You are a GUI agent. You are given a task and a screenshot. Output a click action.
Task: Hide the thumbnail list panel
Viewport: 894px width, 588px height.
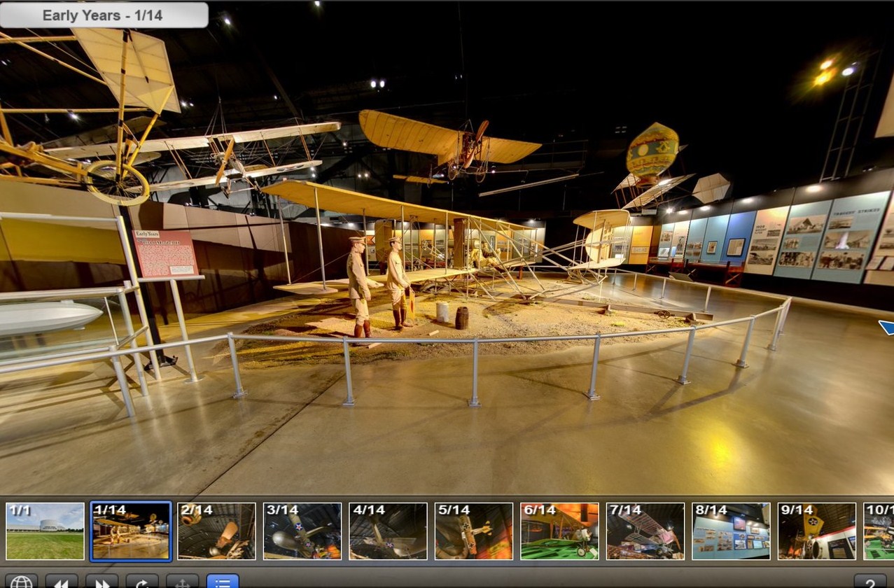223,582
